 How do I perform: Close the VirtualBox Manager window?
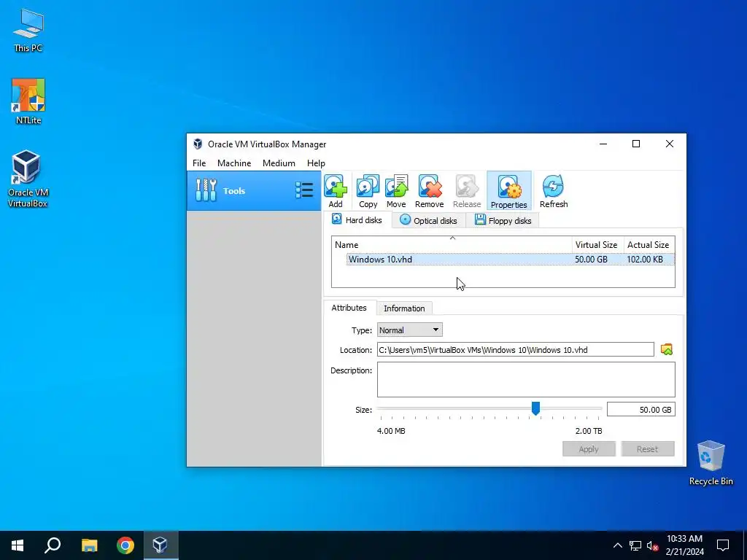[670, 144]
